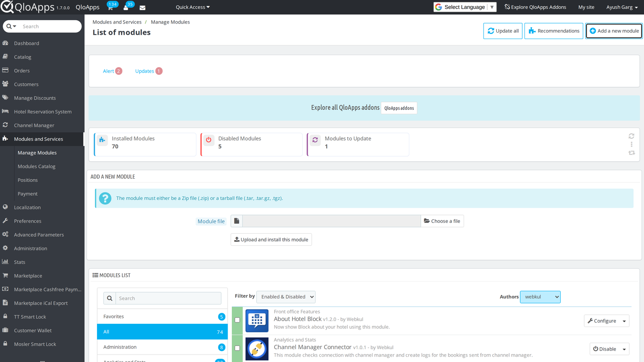This screenshot has width=644, height=362.
Task: Select the Administration module category
Action: 162,347
